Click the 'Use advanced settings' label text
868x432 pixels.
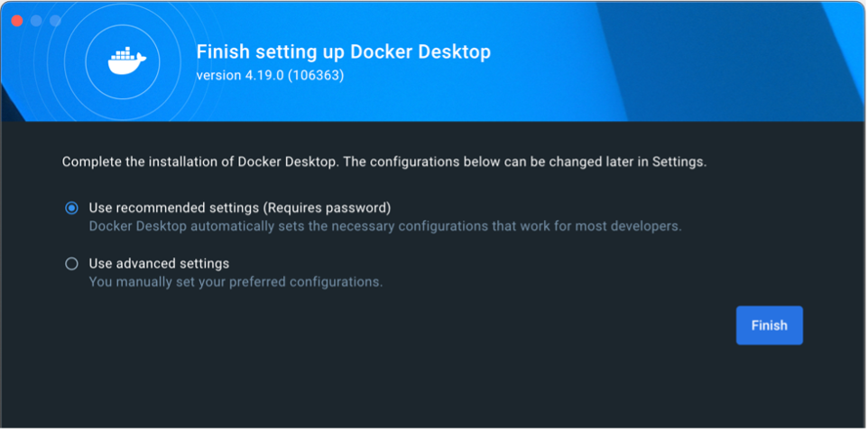pyautogui.click(x=159, y=264)
